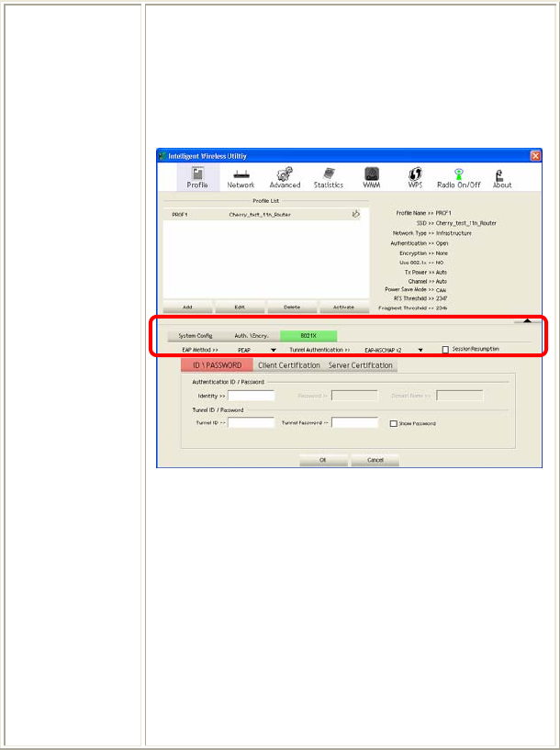Open the WPS icon
The width and height of the screenshot is (560, 750).
[415, 178]
